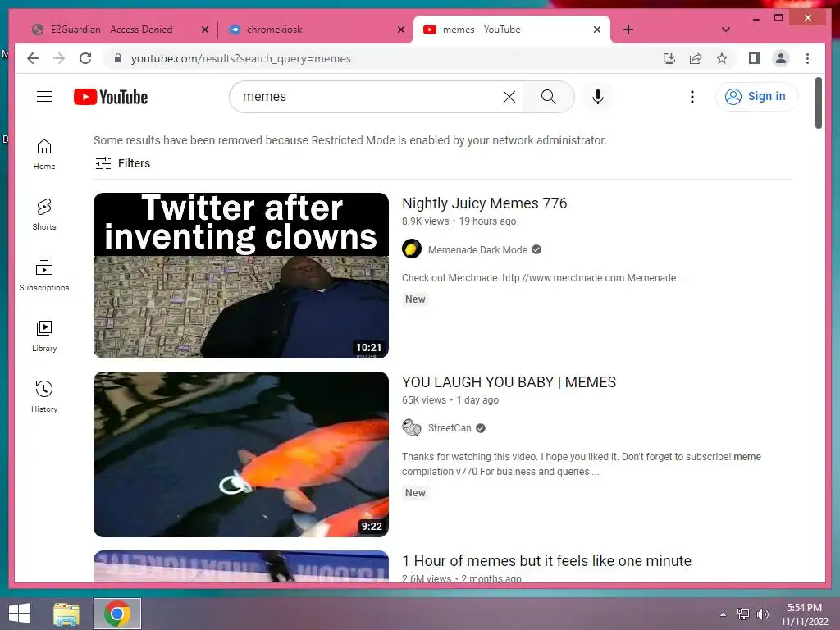Screen dimensions: 840x630
Task: Open YouTube settings three-dot menu
Action: 692,97
